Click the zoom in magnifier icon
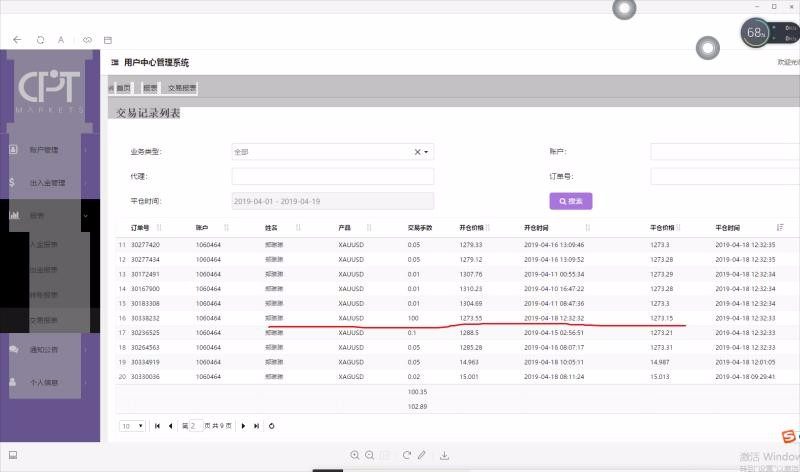This screenshot has width=800, height=472. pyautogui.click(x=355, y=455)
